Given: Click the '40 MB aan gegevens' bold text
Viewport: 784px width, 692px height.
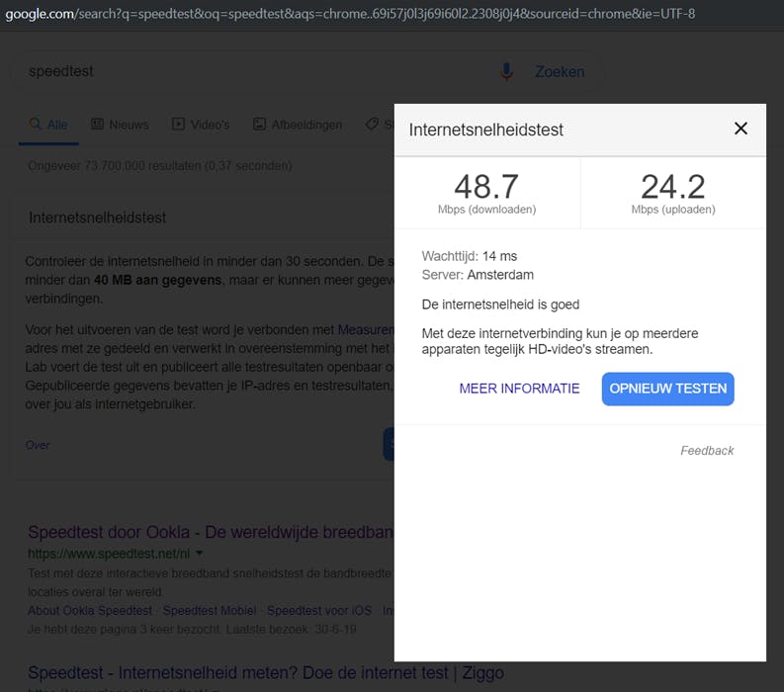Looking at the screenshot, I should [157, 280].
